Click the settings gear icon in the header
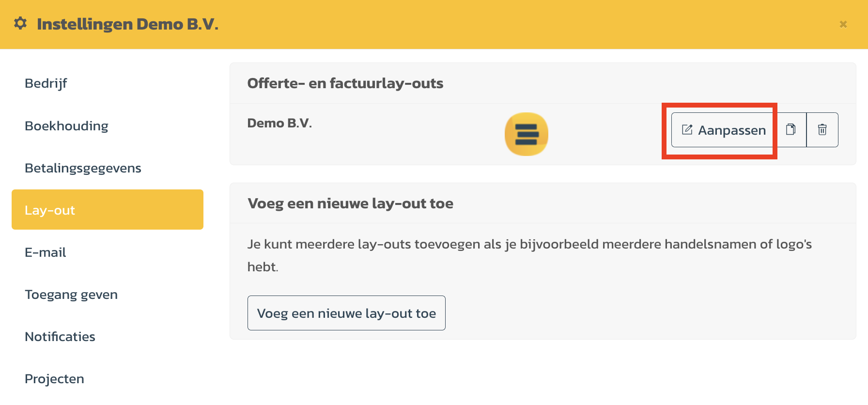868x405 pixels. (x=20, y=23)
